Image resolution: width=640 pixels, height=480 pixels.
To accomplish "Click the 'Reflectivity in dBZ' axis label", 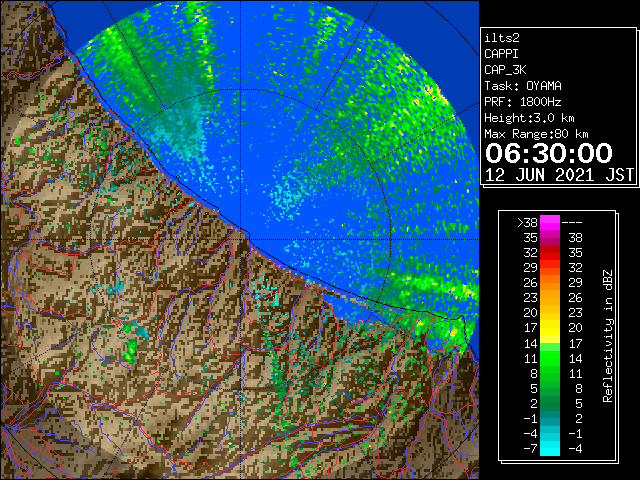I will (608, 336).
